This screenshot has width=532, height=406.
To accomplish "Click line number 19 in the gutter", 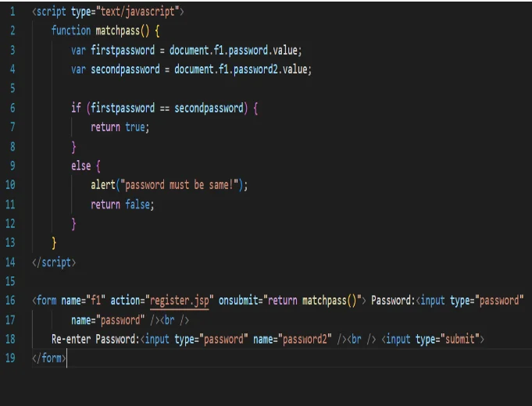I will (x=10, y=358).
